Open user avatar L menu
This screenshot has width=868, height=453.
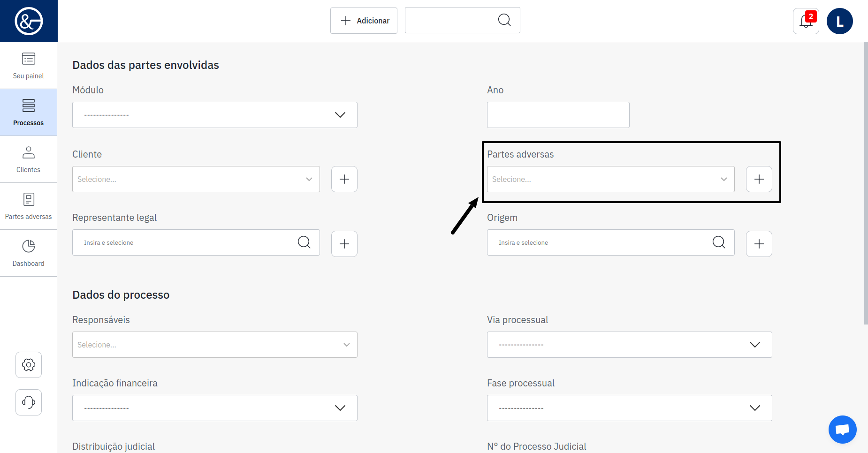point(839,21)
